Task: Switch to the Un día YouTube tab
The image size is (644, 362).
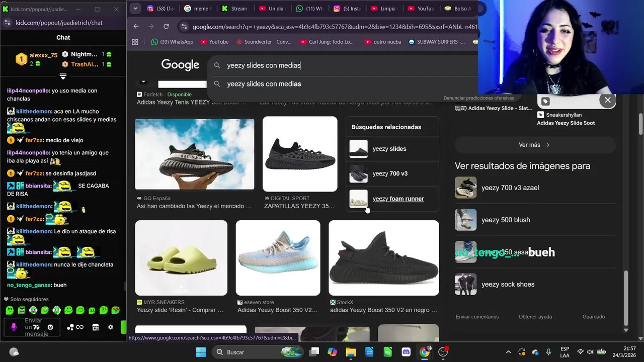Action: 272,9
